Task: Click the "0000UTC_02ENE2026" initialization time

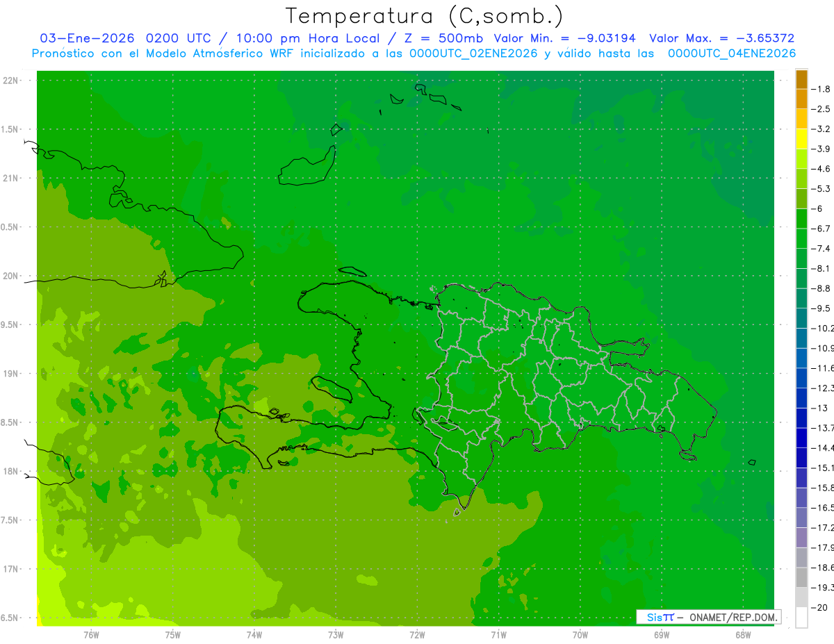Action: [473, 53]
